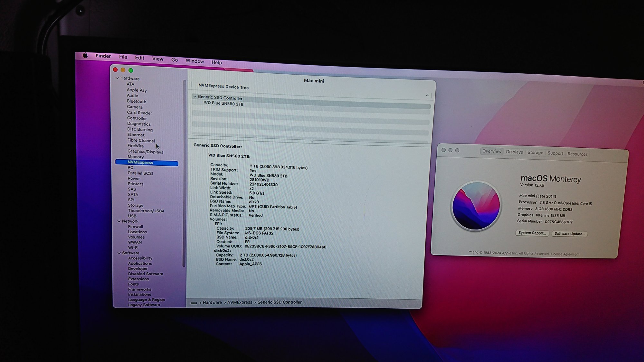Switch to the Storage tab
Viewport: 644px width, 362px height.
tap(535, 153)
